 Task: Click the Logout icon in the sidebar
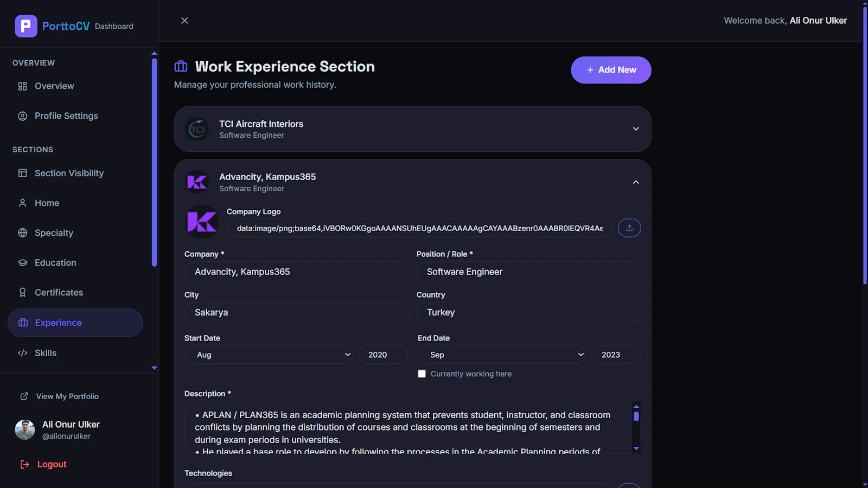point(24,464)
